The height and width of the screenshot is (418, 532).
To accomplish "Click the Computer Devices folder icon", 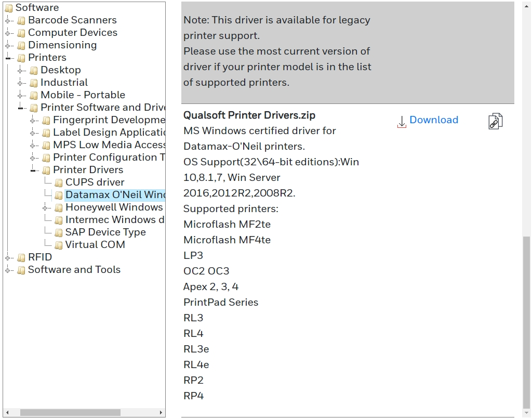I will click(21, 33).
